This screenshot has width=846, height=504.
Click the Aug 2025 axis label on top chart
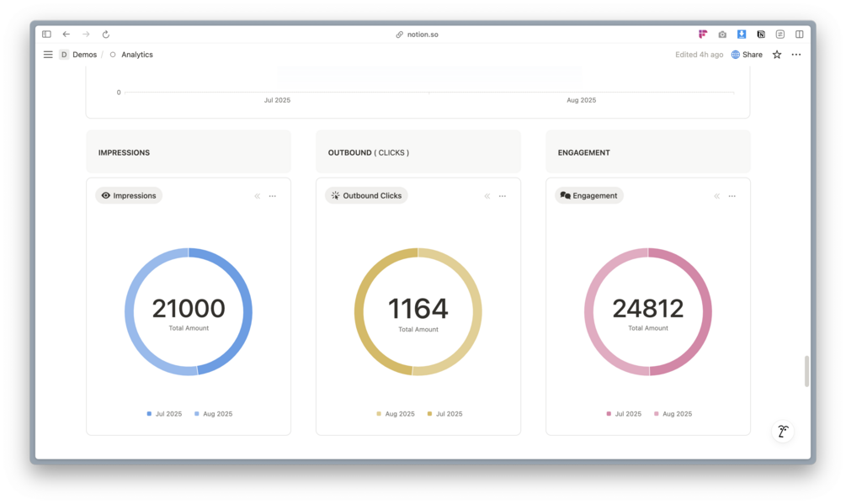click(581, 100)
